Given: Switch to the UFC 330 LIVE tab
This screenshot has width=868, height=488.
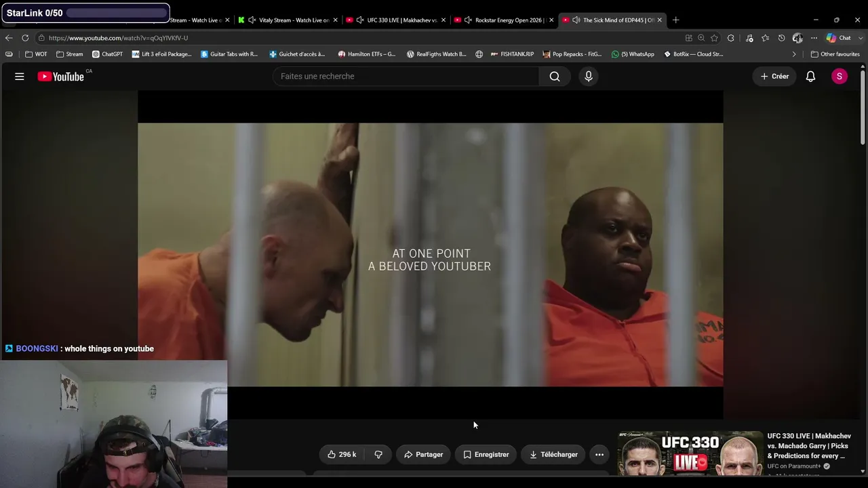Looking at the screenshot, I should 396,20.
